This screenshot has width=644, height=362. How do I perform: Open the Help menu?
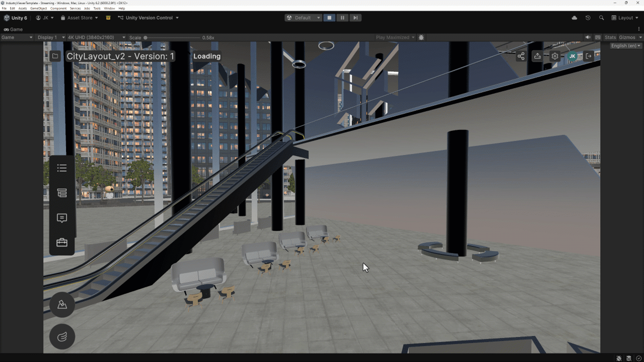pyautogui.click(x=122, y=8)
